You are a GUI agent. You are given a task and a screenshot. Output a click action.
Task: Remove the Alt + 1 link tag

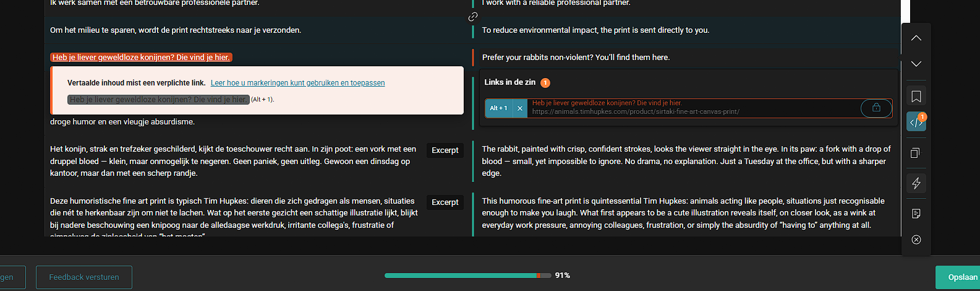520,108
